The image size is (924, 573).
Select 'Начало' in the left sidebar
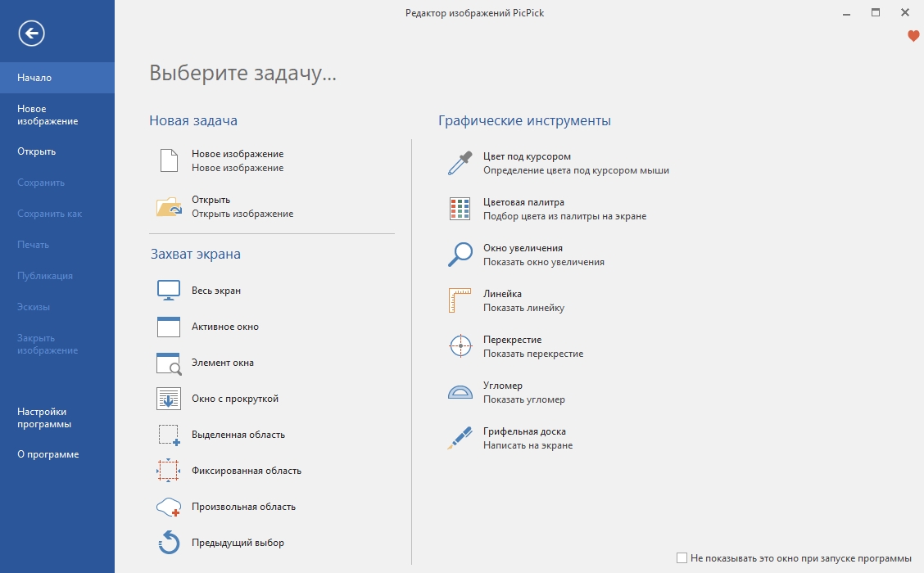tap(34, 78)
